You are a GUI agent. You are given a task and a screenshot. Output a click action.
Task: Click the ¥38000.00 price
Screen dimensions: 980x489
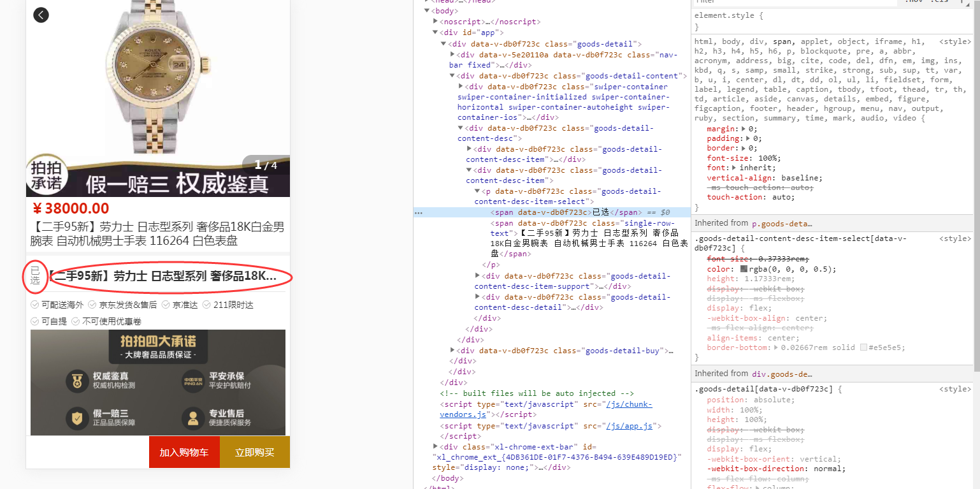(x=70, y=208)
